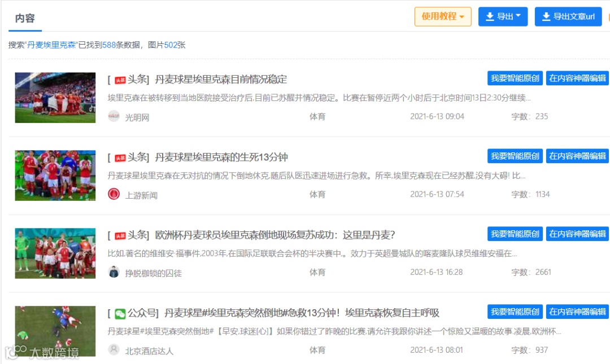Click 体育 category of 挣脱枷锁的囚徒 article

tap(317, 272)
